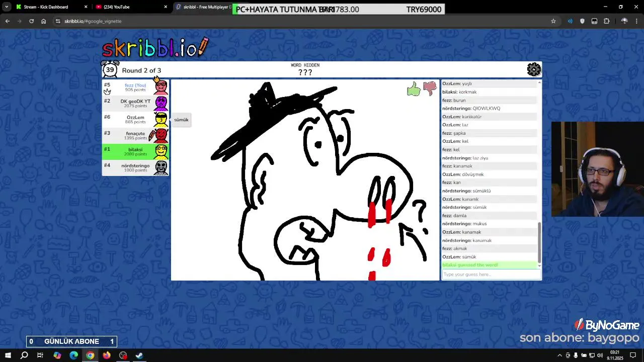Click chat message nördsteringo: mukus
This screenshot has height=362, width=644.
[464, 224]
